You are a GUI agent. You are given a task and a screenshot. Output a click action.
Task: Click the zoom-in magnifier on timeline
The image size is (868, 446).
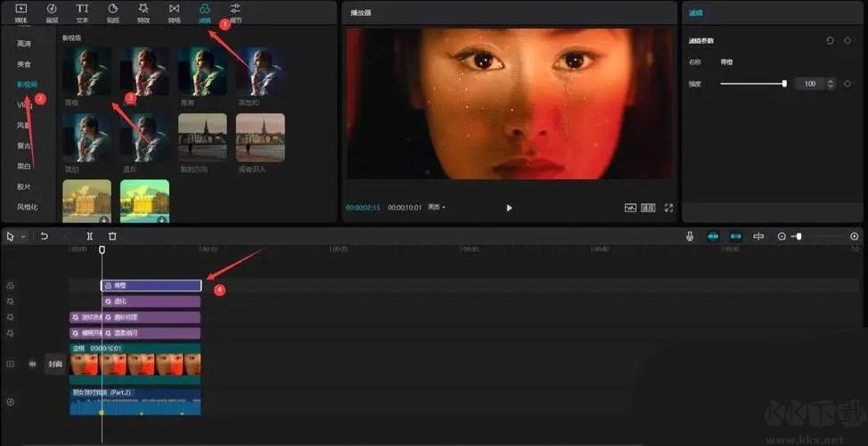854,236
